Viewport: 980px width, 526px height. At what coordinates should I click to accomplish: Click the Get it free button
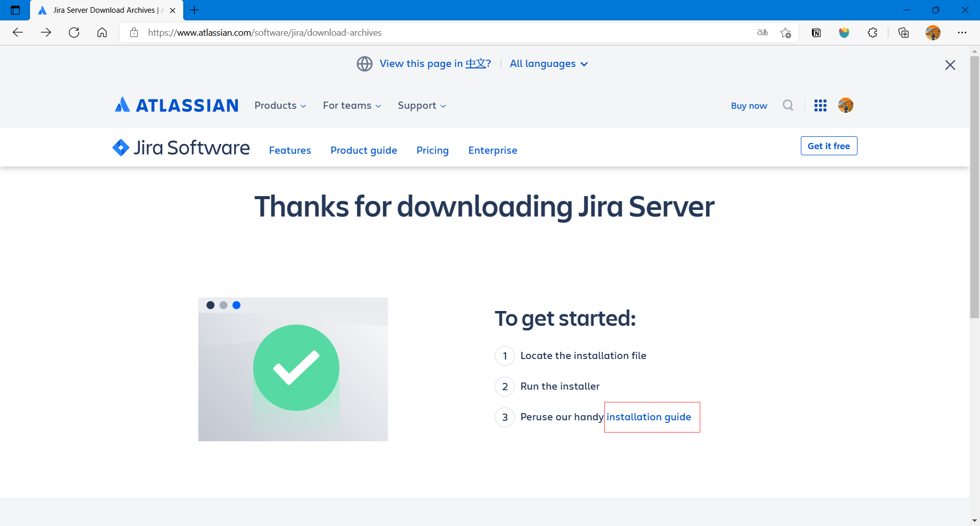828,146
